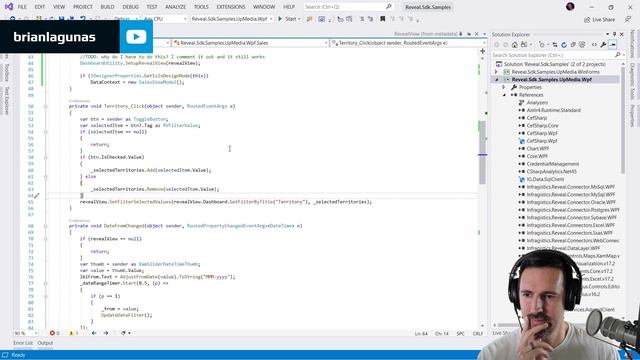Open the 90 % zoom level dropdown

coord(25,333)
